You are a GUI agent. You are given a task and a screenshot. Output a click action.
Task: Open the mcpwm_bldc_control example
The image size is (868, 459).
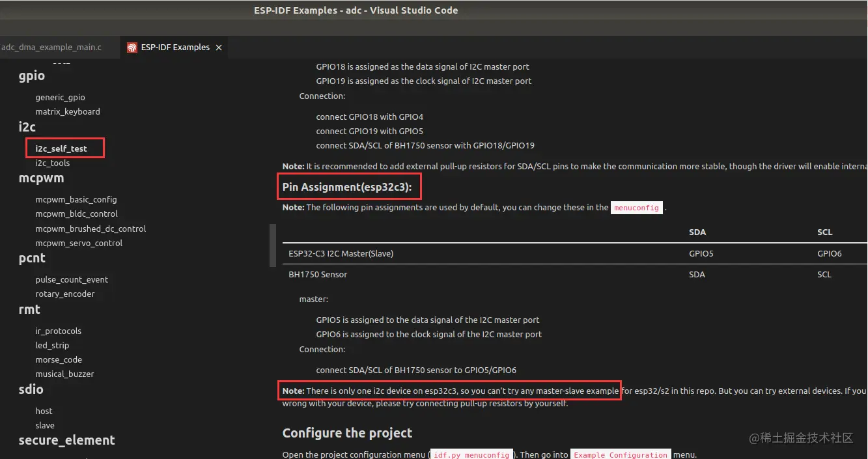tap(77, 214)
